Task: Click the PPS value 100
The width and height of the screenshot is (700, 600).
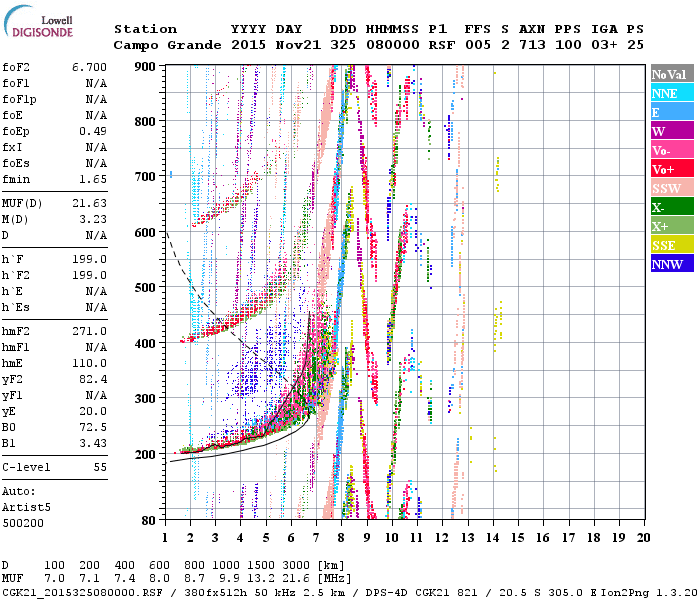Action: coord(568,45)
